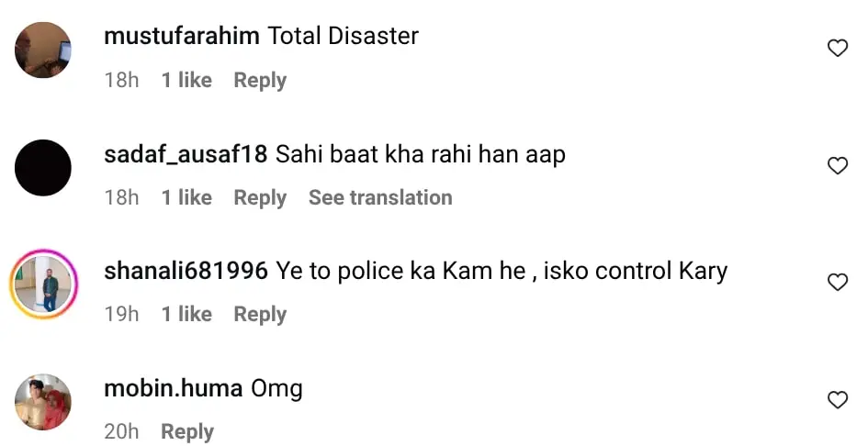
Task: Show who liked sadaf_ausaf18's comment
Action: click(x=186, y=198)
